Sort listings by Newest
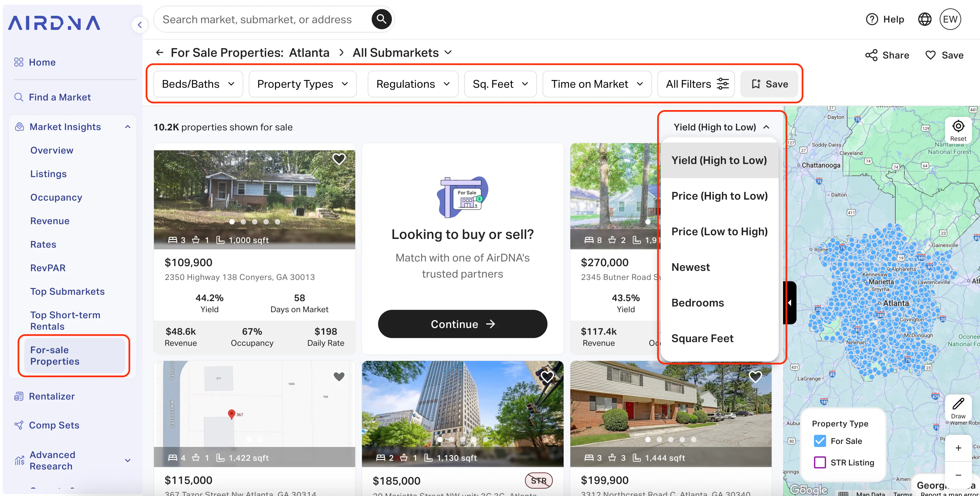Image resolution: width=980 pixels, height=496 pixels. coord(720,267)
